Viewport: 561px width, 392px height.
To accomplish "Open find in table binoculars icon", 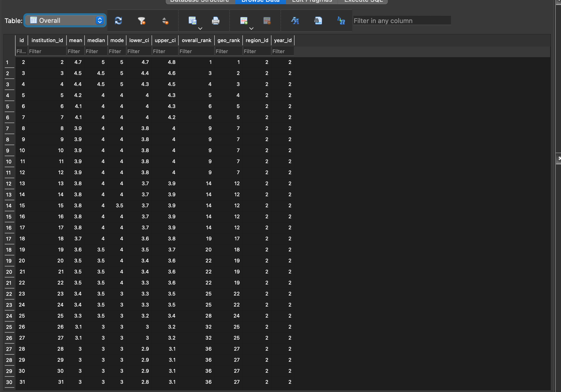I will tap(318, 21).
